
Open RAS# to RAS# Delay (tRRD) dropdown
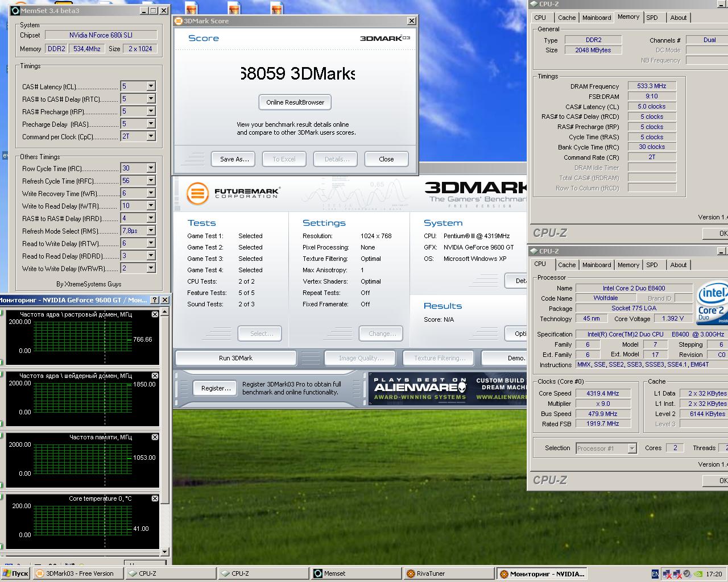point(151,218)
